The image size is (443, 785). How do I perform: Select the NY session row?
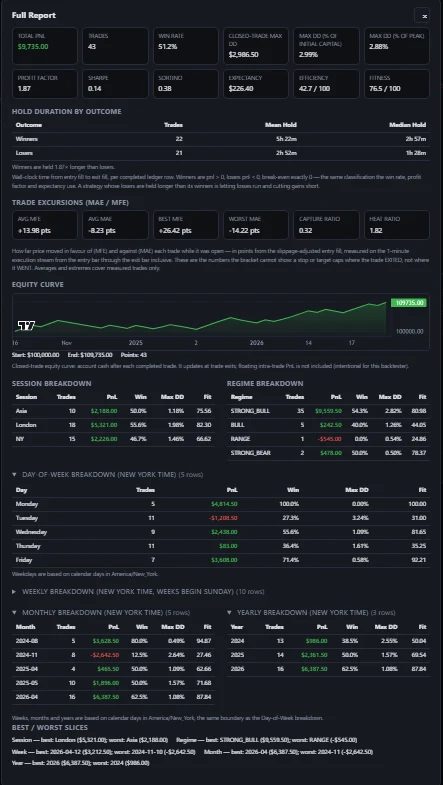113,439
